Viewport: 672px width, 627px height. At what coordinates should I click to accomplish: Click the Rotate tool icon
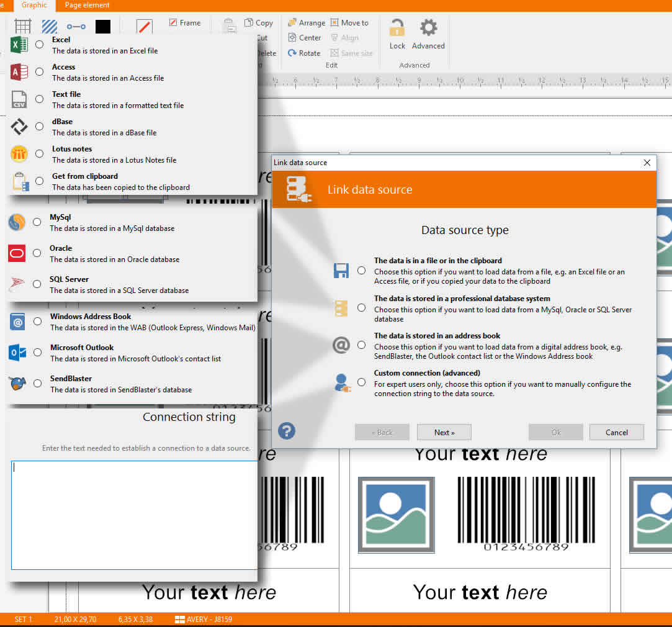(292, 53)
